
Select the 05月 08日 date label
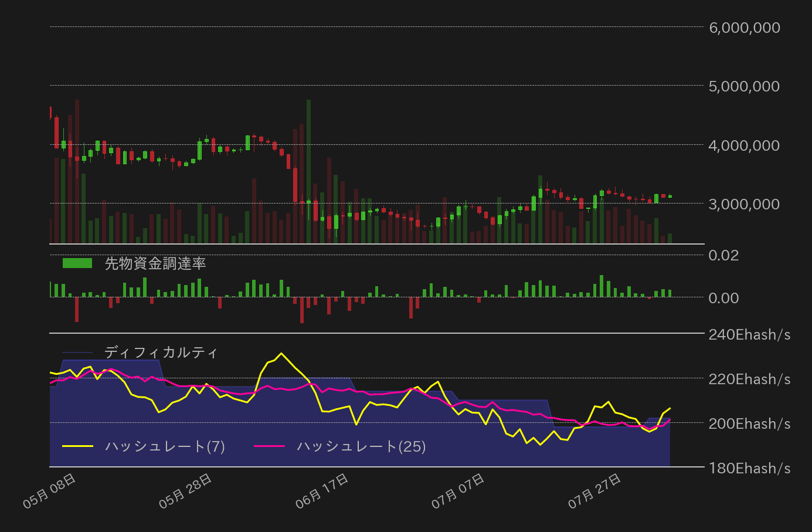tap(50, 491)
